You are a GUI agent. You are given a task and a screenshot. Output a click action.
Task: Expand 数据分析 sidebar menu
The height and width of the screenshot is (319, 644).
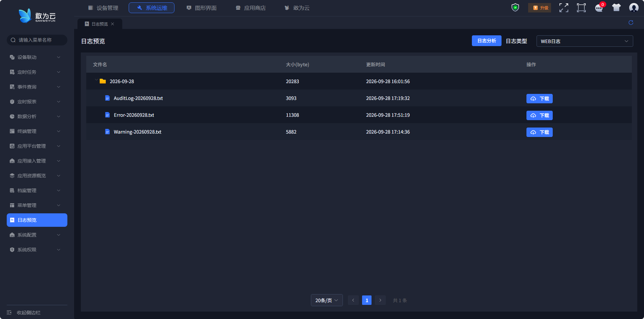click(x=37, y=116)
